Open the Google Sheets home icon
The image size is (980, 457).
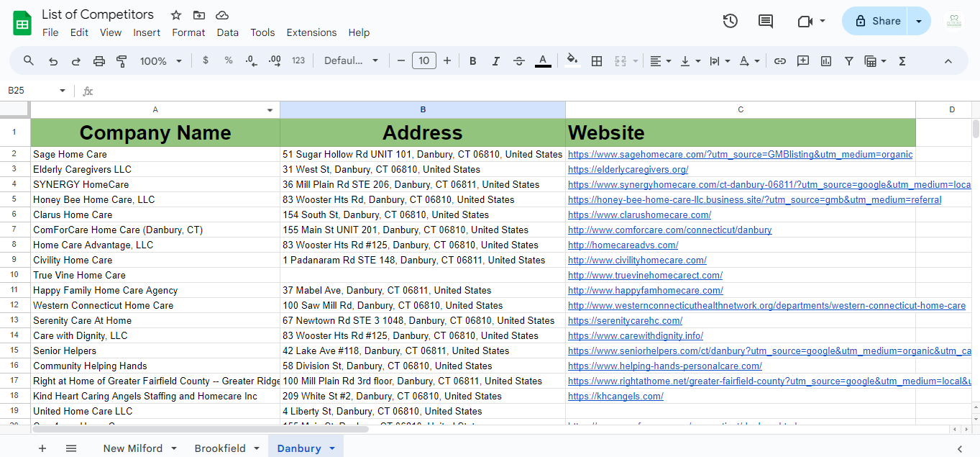click(22, 23)
